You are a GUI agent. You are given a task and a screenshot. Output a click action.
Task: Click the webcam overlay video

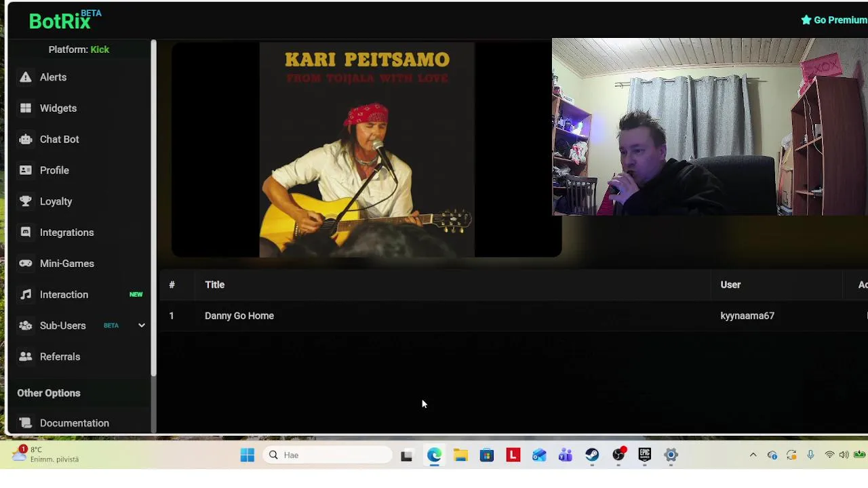pos(710,127)
